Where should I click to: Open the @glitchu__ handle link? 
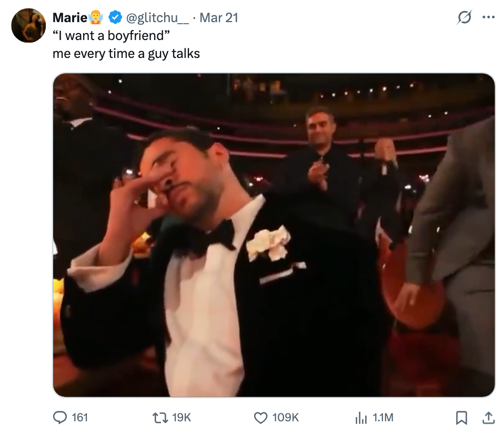(156, 18)
